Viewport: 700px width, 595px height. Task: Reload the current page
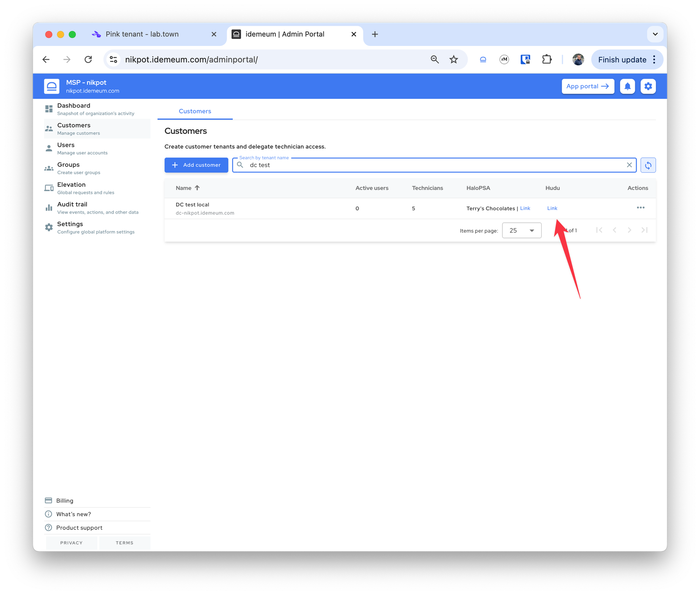(x=88, y=59)
